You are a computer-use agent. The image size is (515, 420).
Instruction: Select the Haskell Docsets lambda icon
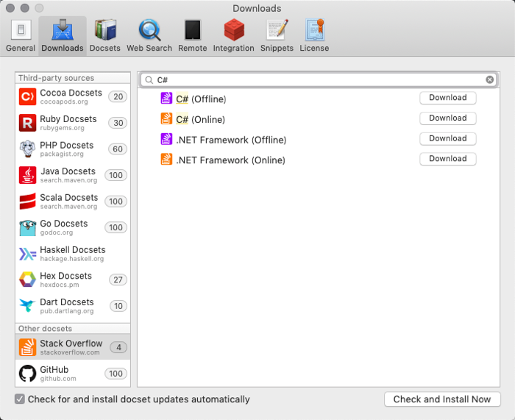coord(28,254)
